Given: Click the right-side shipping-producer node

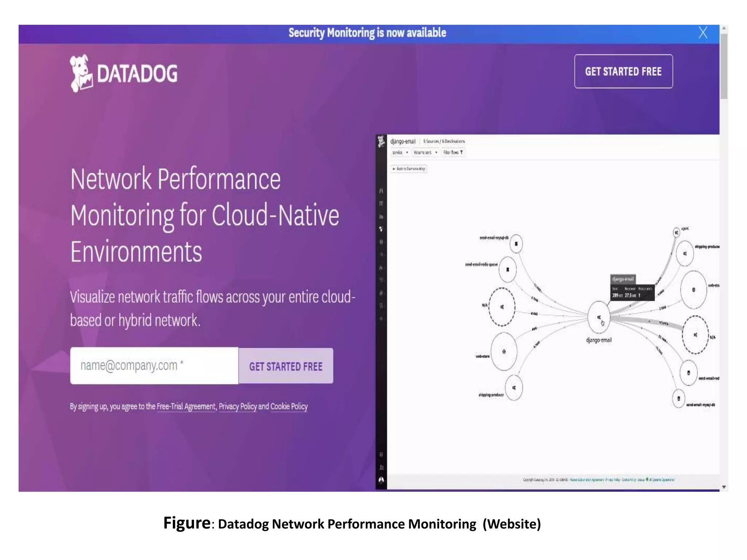Looking at the screenshot, I should (685, 253).
